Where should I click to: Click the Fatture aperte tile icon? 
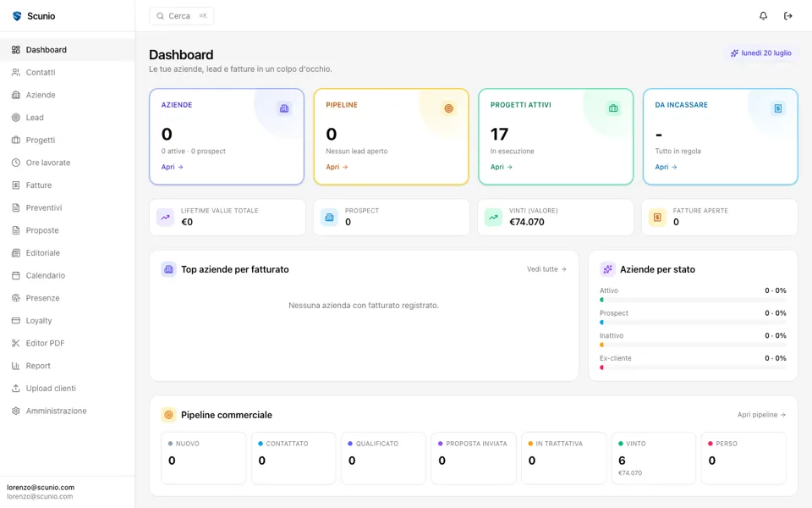coord(657,218)
